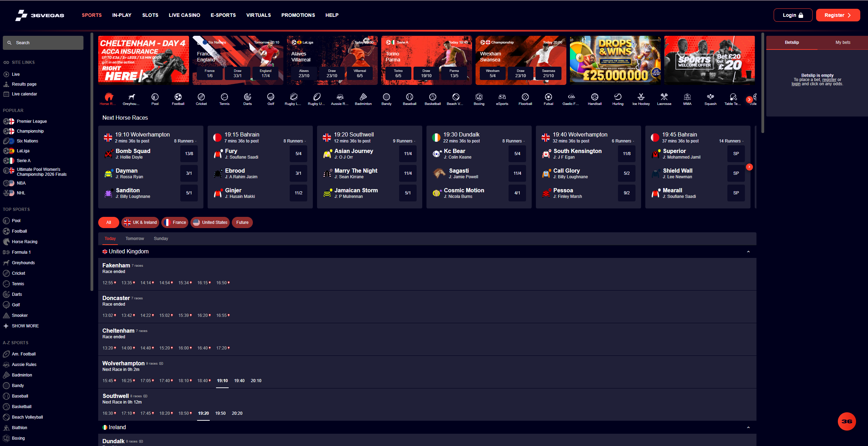Add Bomb Squad 13/8 odds to betslip
This screenshot has width=868, height=446.
189,154
